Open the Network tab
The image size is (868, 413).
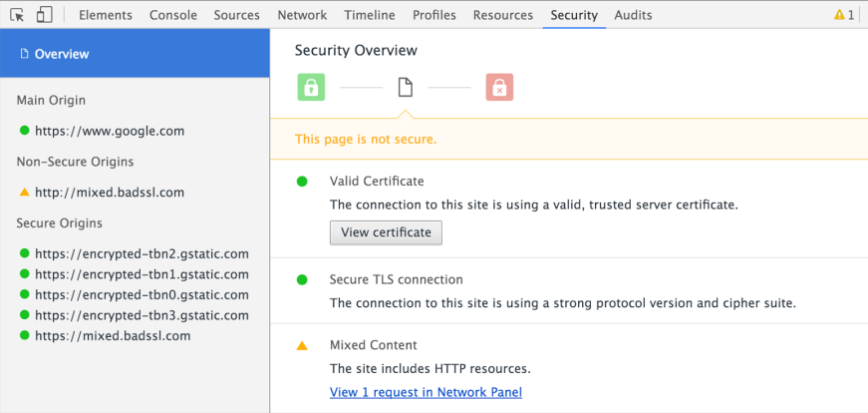click(x=302, y=15)
